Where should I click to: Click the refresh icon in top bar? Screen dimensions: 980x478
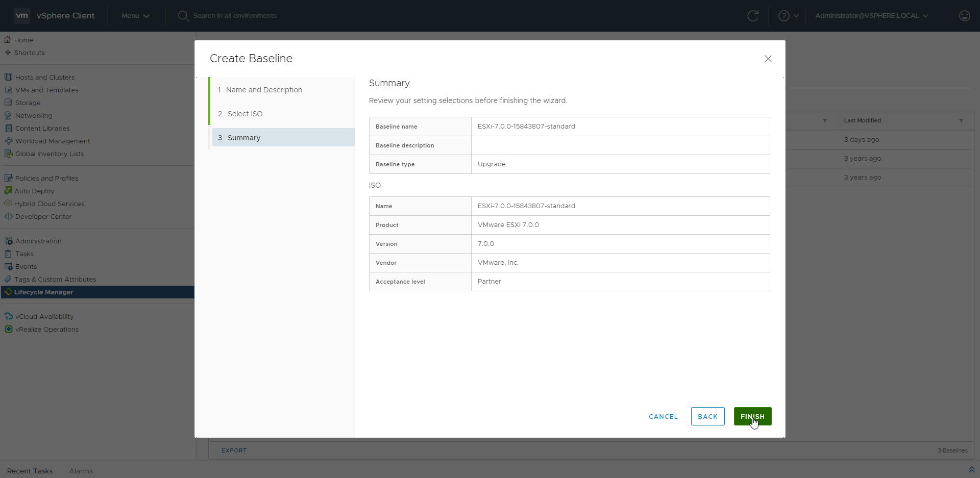point(752,16)
